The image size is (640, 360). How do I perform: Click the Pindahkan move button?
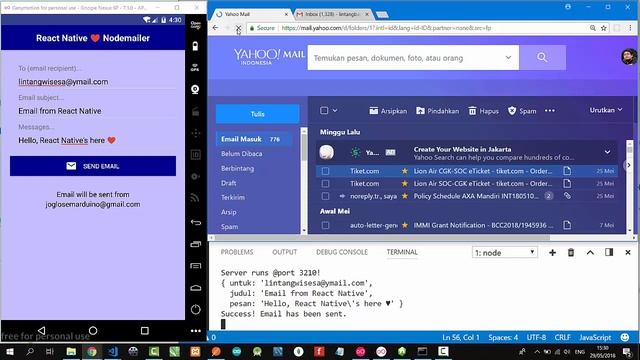click(x=437, y=111)
